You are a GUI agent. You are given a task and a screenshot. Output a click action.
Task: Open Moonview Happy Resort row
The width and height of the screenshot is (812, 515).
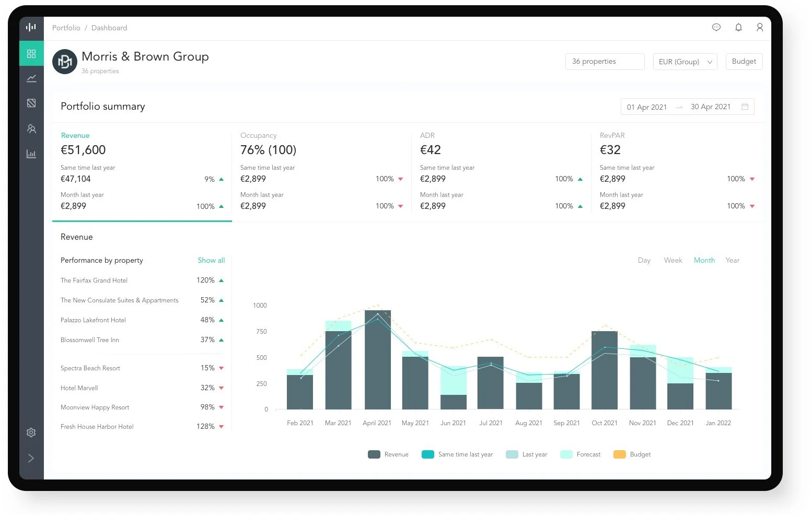(x=142, y=407)
